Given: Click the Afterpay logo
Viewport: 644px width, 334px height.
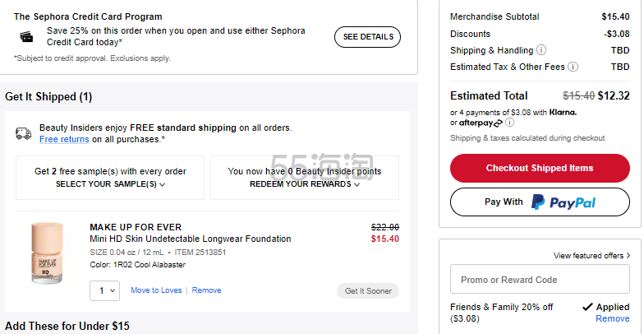Looking at the screenshot, I should click(481, 123).
